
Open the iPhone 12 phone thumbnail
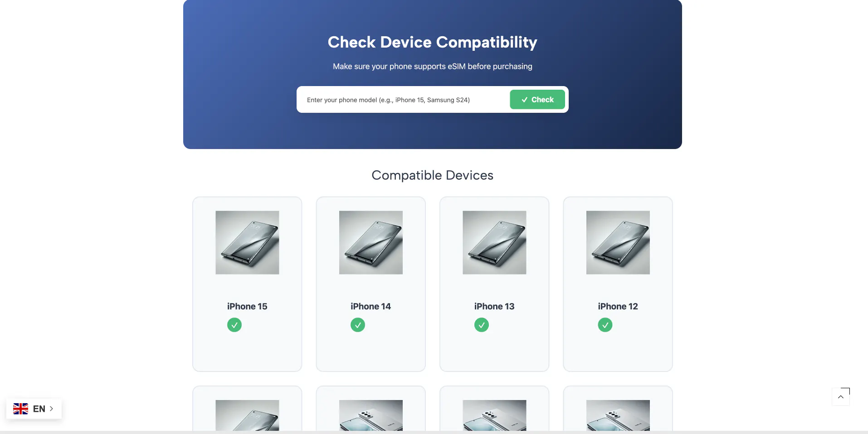coord(618,242)
